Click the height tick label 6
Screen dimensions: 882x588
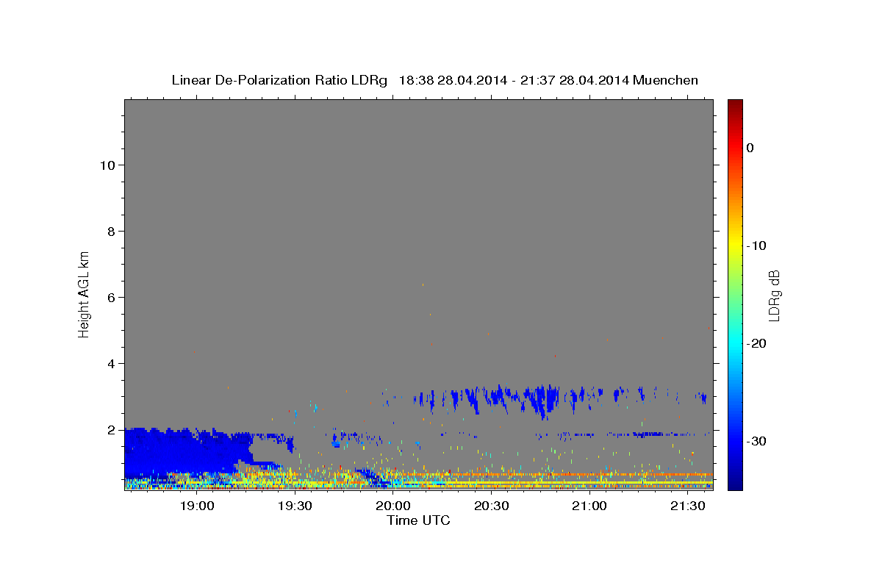click(110, 297)
